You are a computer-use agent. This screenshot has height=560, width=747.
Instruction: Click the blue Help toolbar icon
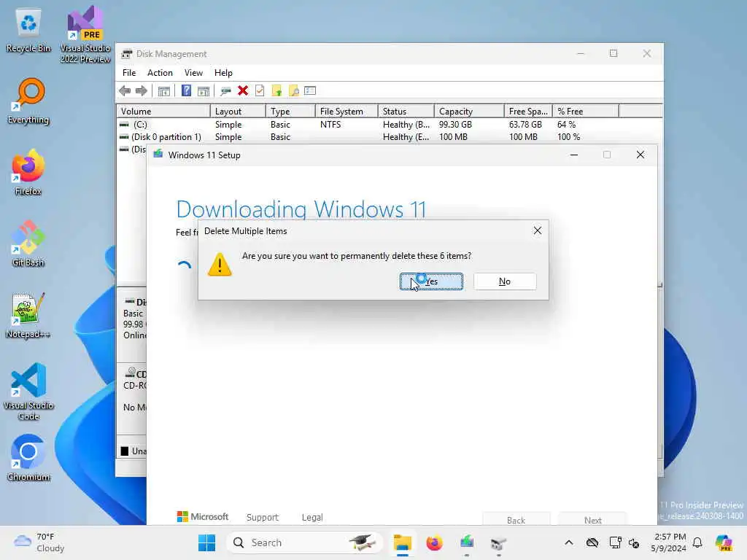click(186, 91)
